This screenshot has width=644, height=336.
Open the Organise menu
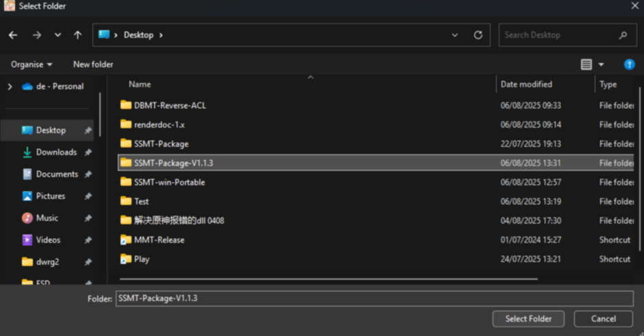pos(32,64)
